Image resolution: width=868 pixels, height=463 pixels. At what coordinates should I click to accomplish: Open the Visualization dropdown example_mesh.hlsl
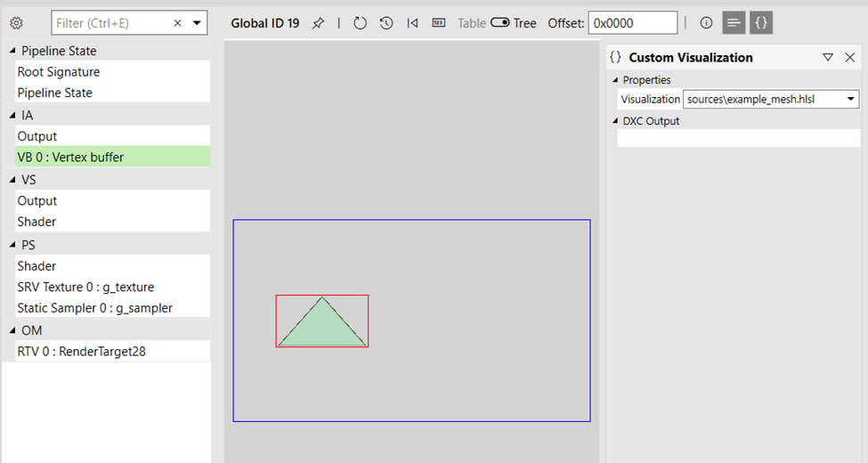coord(771,99)
